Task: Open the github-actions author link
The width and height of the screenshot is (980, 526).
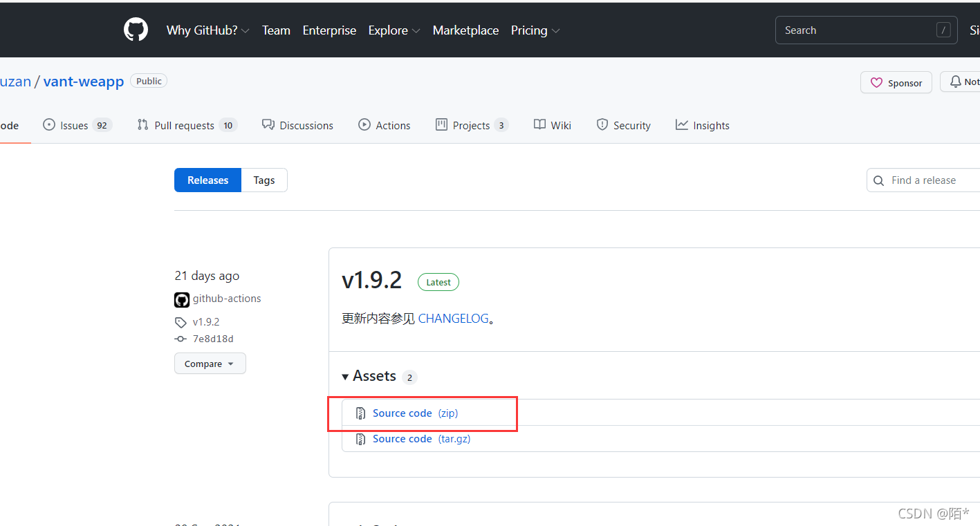Action: (227, 299)
